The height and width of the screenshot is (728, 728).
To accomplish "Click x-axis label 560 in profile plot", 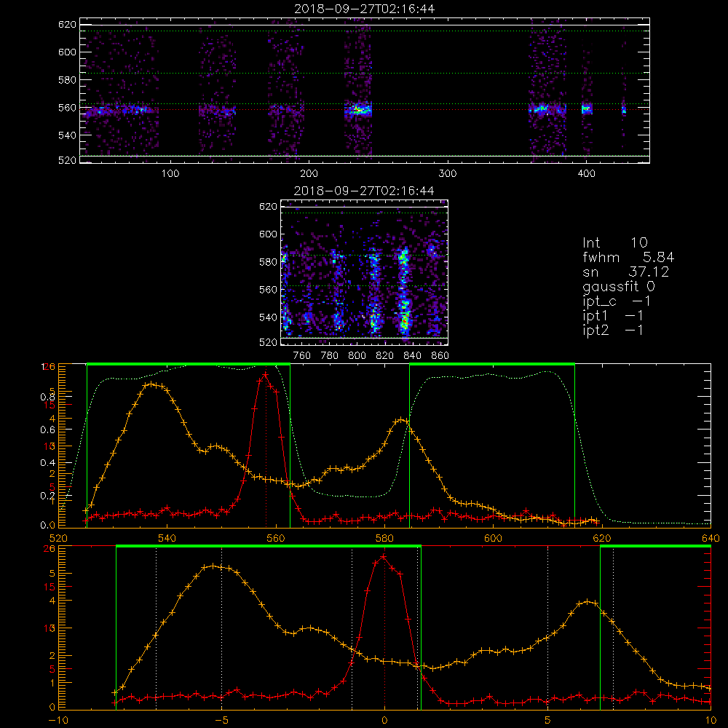I will tap(276, 539).
